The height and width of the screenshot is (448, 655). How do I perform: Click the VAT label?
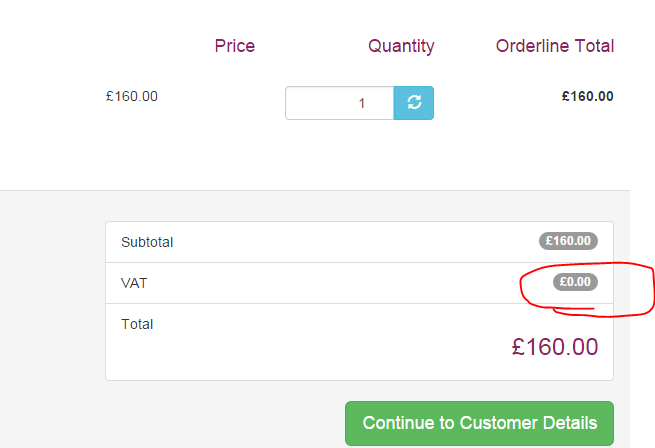pyautogui.click(x=134, y=283)
